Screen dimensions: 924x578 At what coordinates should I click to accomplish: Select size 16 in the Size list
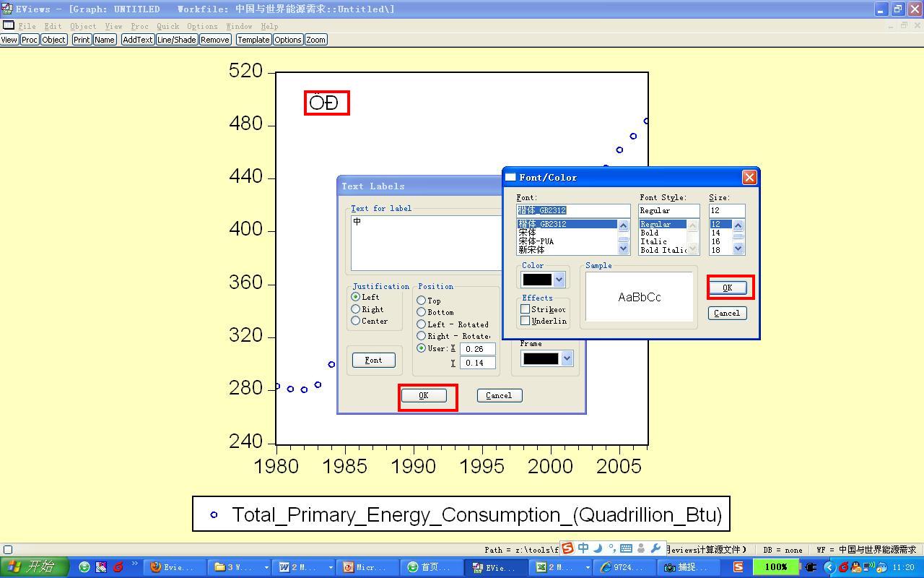[x=715, y=241]
